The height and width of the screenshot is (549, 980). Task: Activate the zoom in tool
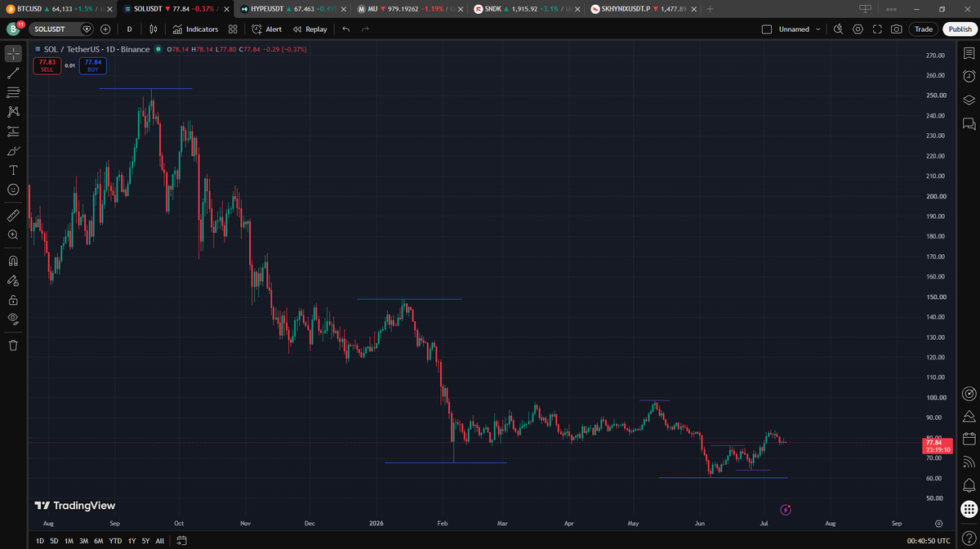(x=13, y=235)
